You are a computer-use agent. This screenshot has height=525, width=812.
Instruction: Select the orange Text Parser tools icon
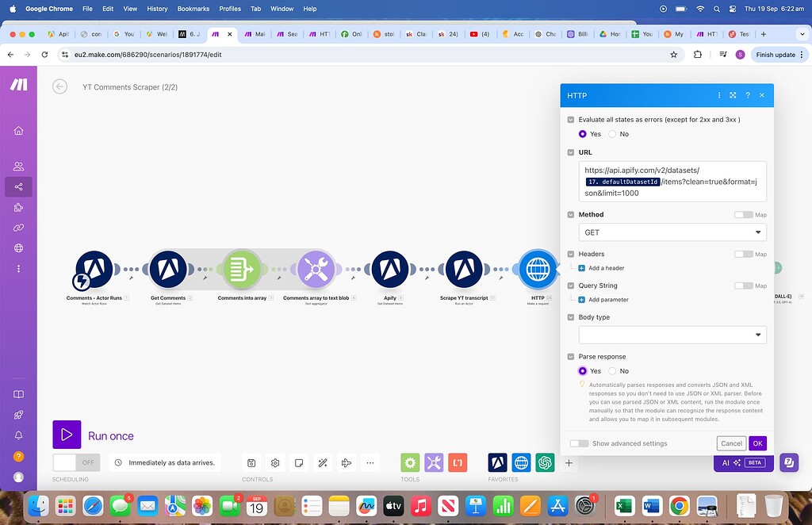click(x=458, y=462)
